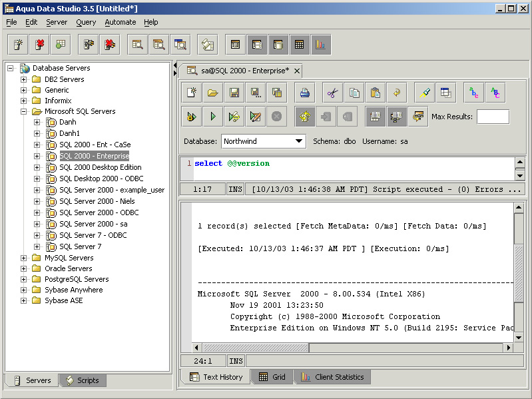Click the table grid icon beside flashlight
Screen dimensions: 532x399
(446, 93)
